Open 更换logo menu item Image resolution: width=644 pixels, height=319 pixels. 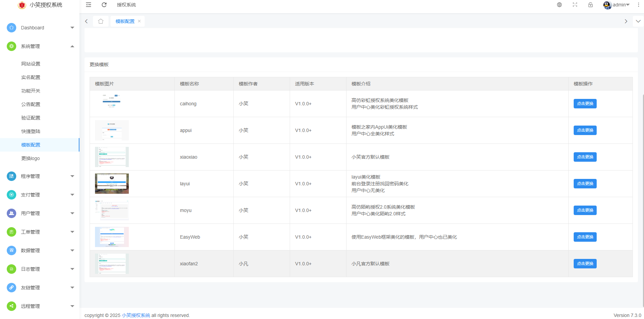(30, 158)
